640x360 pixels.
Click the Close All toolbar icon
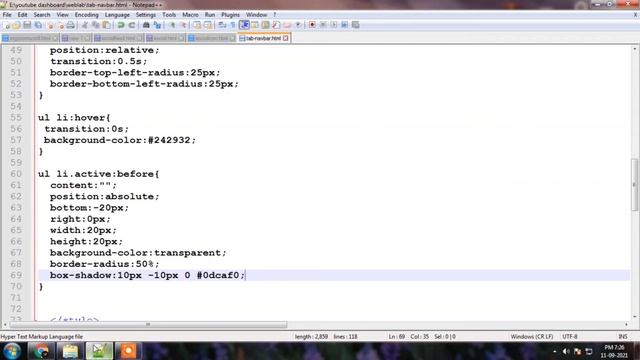click(x=61, y=25)
